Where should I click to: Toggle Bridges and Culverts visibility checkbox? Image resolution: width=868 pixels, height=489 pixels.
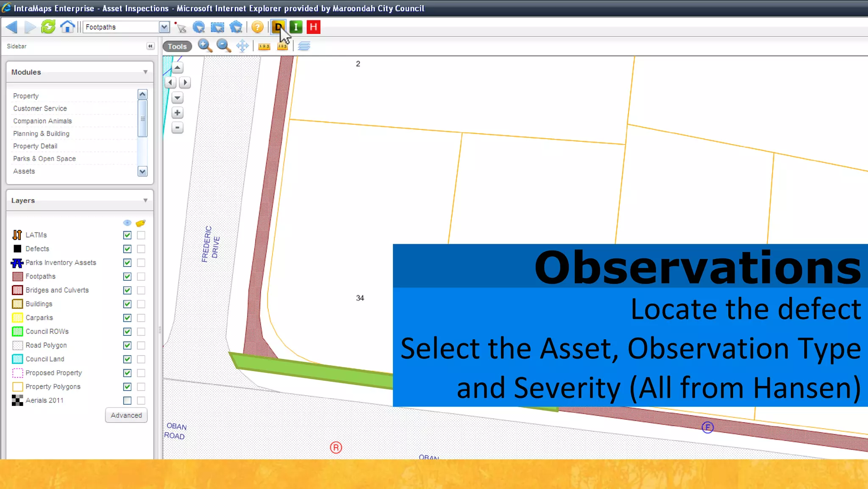click(127, 290)
